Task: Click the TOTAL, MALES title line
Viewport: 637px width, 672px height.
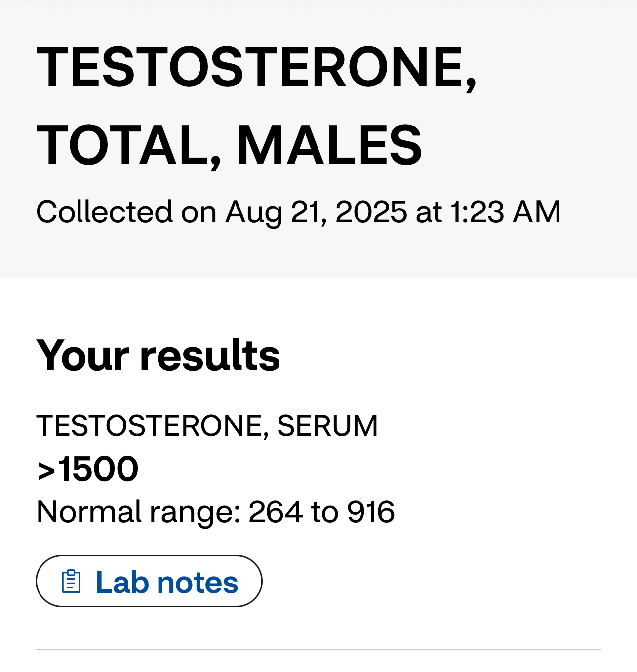Action: [x=229, y=145]
